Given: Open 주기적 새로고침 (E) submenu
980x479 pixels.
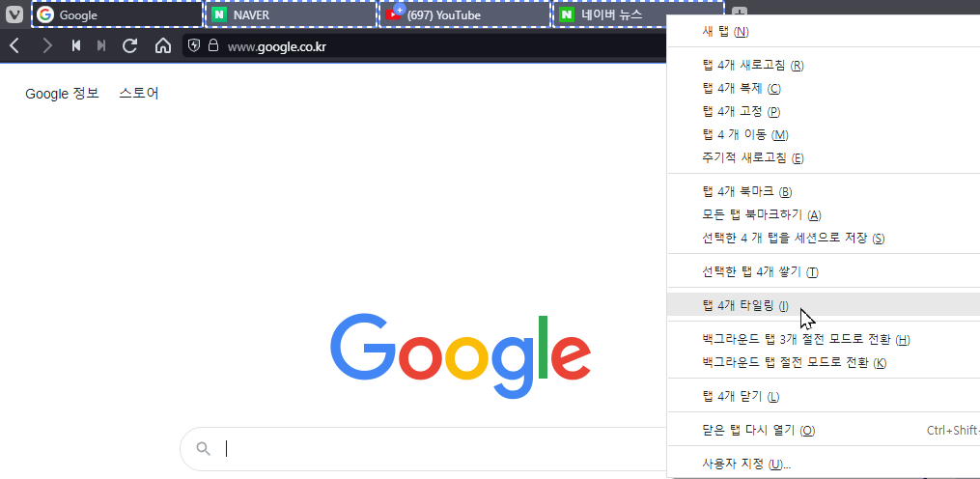Looking at the screenshot, I should pyautogui.click(x=824, y=157).
